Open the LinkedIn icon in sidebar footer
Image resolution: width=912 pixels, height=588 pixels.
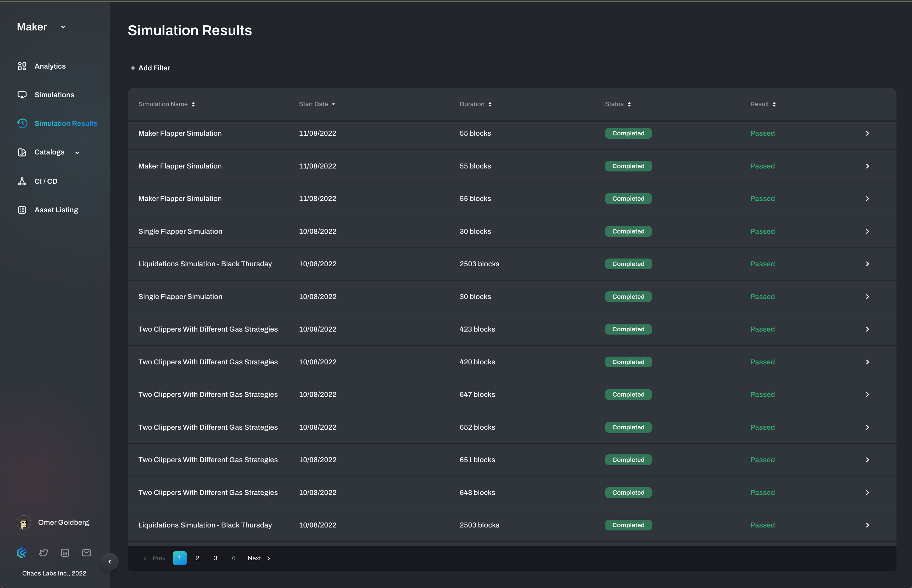coord(65,553)
